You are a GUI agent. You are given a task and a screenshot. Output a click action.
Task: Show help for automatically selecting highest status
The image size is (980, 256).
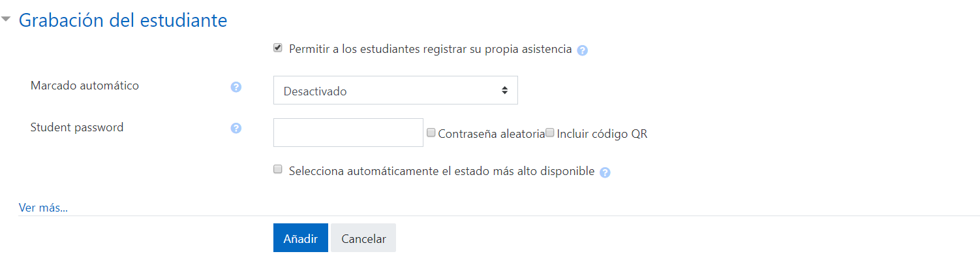coord(605,173)
